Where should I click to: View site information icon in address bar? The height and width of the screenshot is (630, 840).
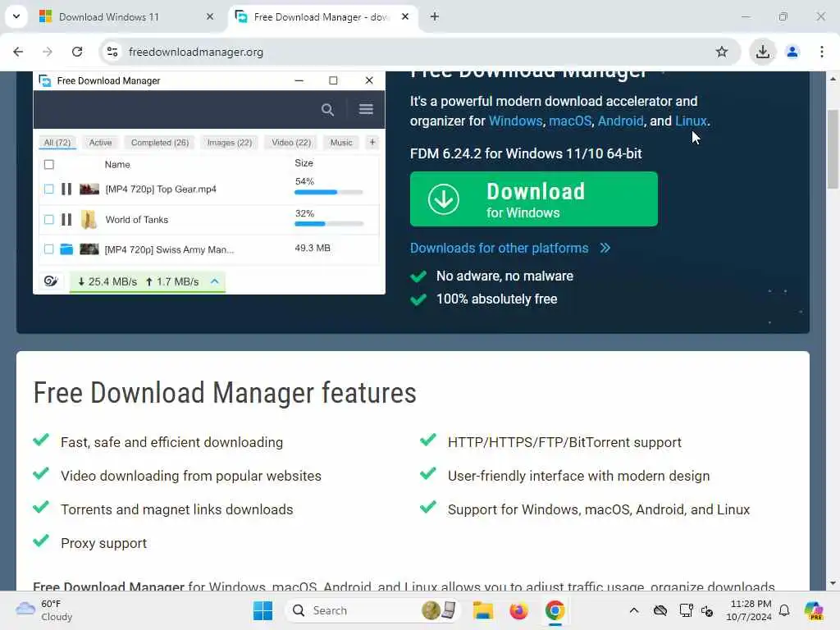tap(112, 52)
